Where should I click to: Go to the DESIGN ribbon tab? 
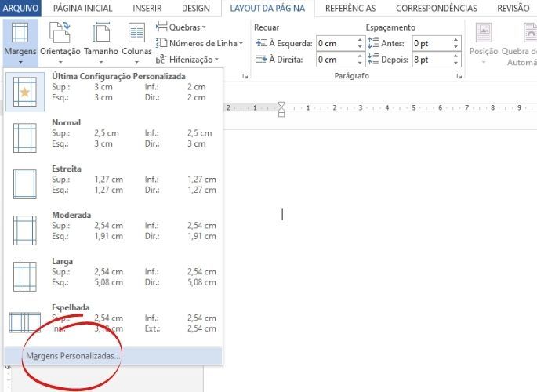coord(195,9)
